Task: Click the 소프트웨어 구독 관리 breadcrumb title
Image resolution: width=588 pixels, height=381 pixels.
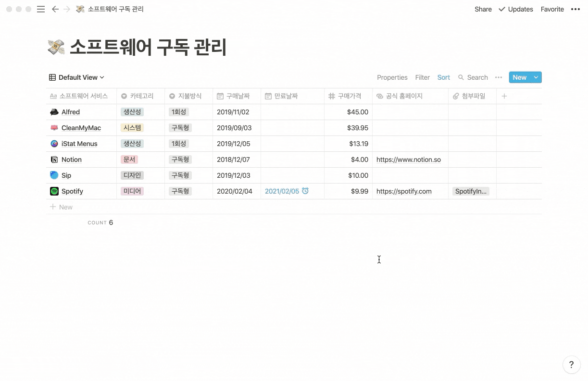Action: (115, 9)
